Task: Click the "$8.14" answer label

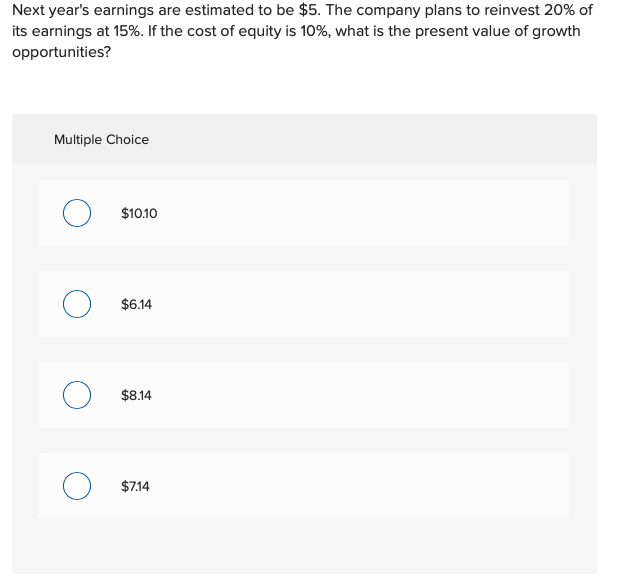Action: 136,395
